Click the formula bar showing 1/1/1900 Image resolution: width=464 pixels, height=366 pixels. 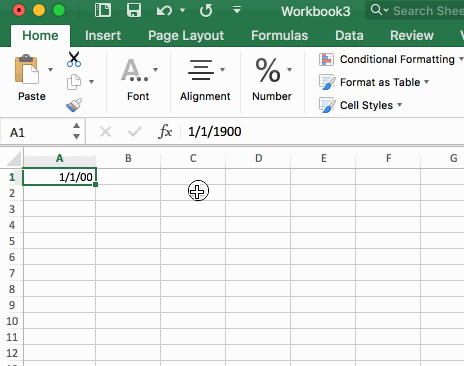click(322, 132)
